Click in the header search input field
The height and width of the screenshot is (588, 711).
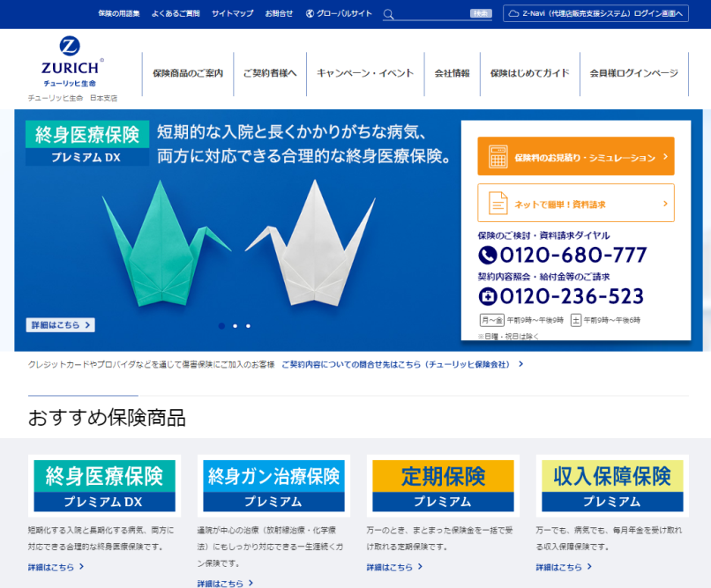tap(432, 14)
